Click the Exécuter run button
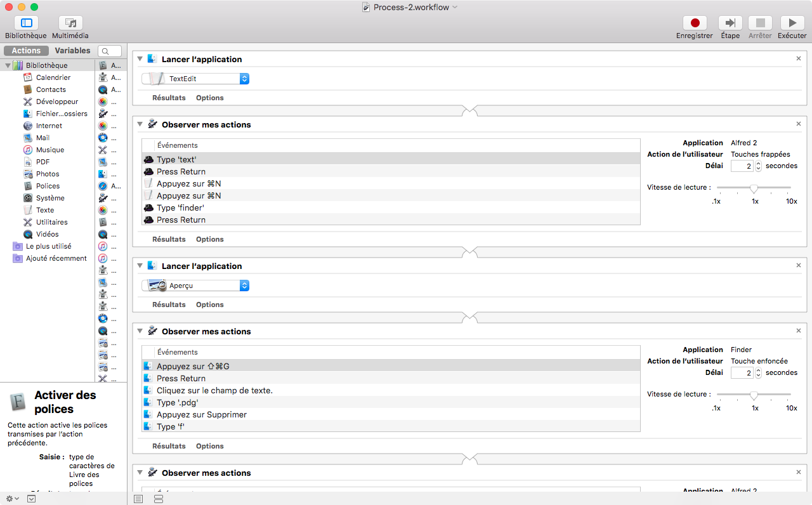 click(x=792, y=23)
